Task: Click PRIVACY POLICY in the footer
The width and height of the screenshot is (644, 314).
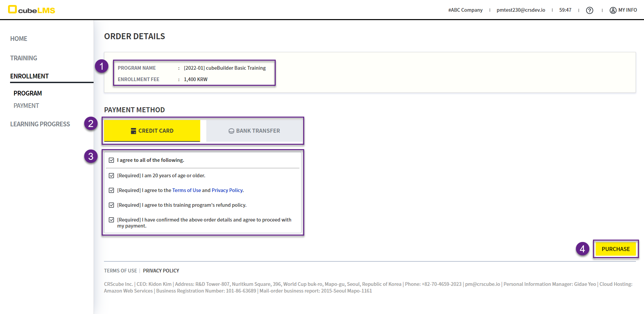Action: pos(161,270)
